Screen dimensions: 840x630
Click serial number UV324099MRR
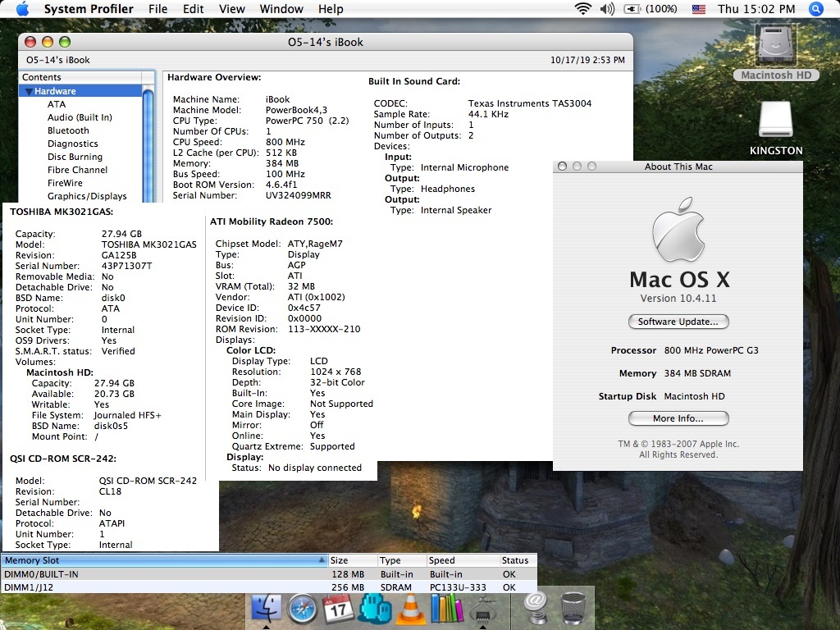(299, 195)
